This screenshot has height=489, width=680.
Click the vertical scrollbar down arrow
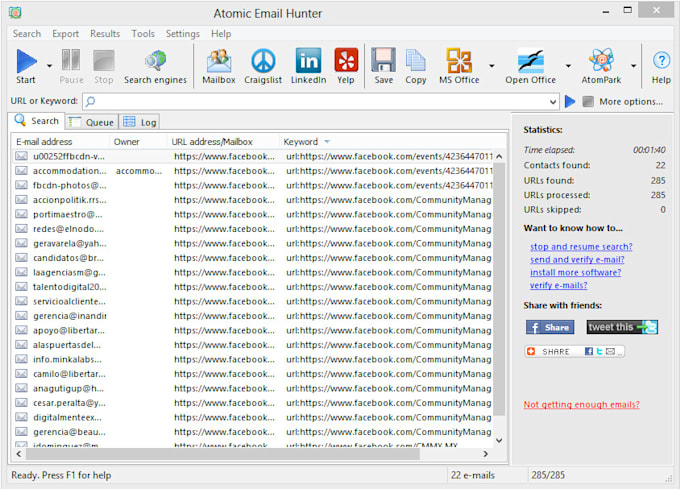(499, 440)
